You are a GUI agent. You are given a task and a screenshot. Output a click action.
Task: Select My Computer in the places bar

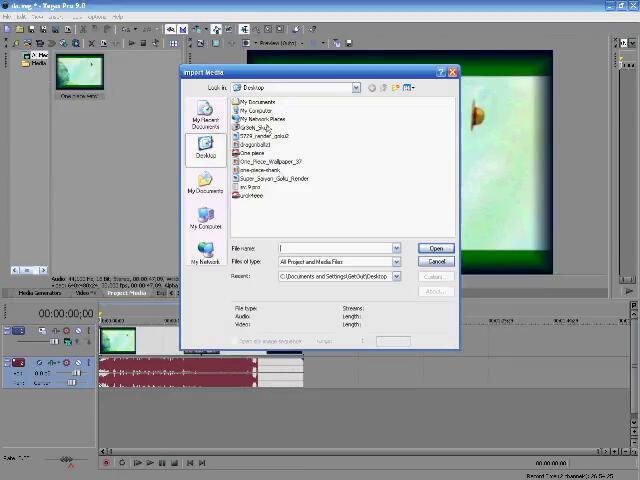click(x=205, y=218)
